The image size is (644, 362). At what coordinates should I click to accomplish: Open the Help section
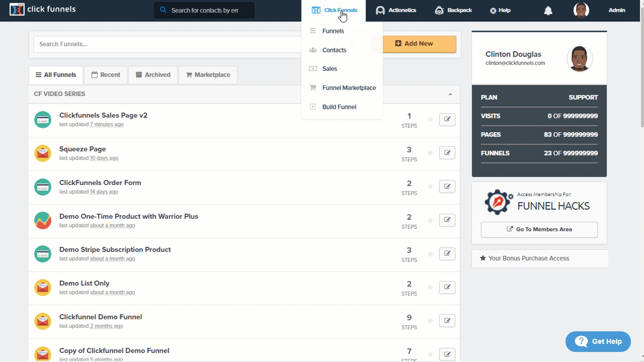point(500,10)
